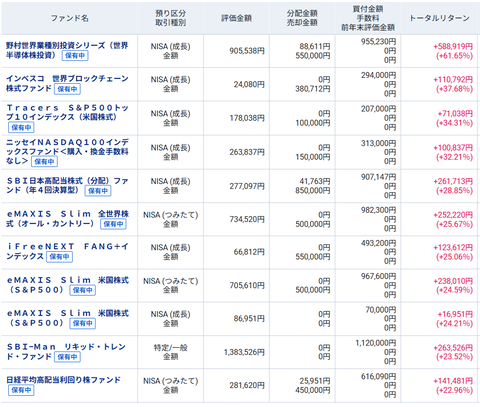Click the 特定/一般 account type cell
The width and height of the screenshot is (480, 407).
point(170,352)
